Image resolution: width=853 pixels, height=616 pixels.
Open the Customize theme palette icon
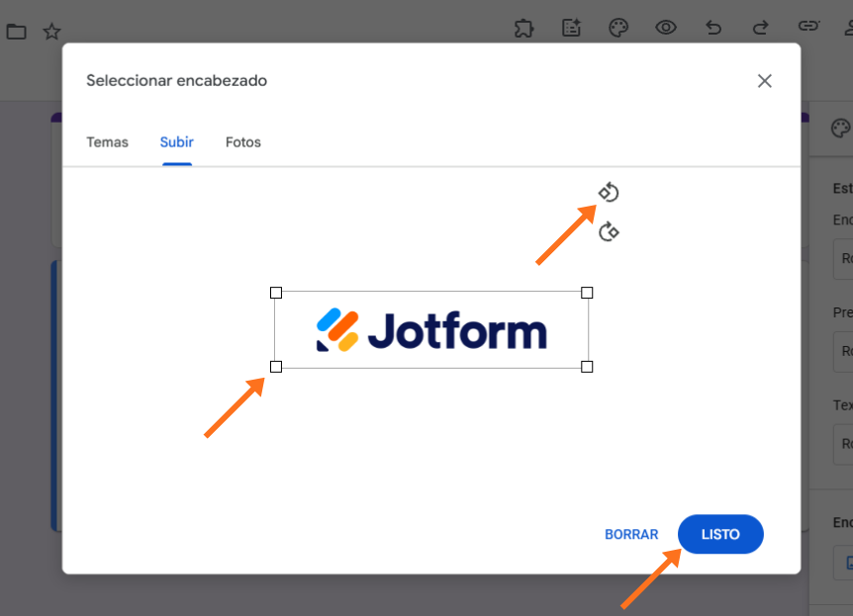(618, 29)
